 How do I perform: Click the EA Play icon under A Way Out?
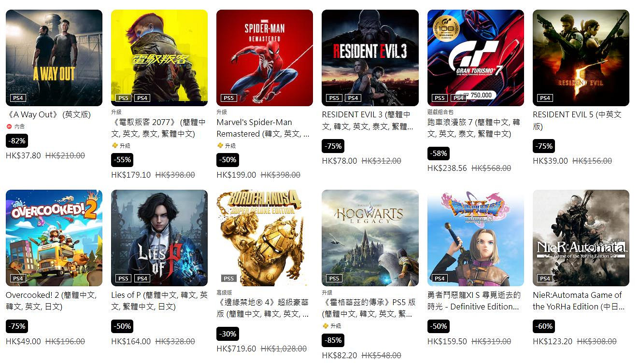click(x=9, y=126)
